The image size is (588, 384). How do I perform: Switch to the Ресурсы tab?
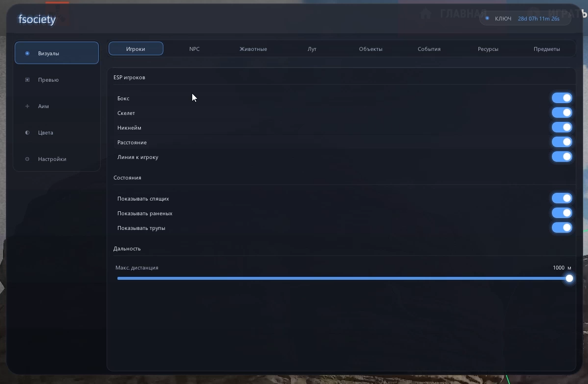click(488, 49)
